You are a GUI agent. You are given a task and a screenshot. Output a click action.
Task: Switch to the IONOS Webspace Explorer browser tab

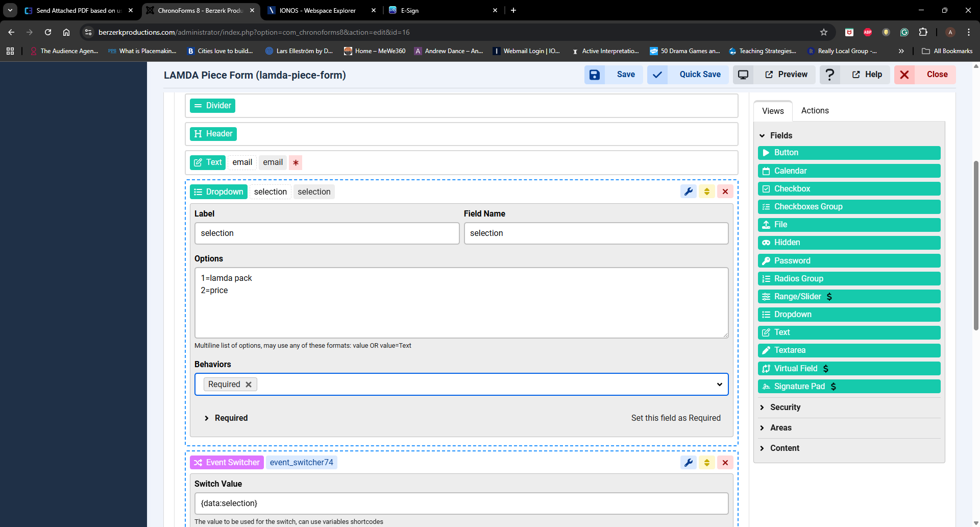coord(317,10)
